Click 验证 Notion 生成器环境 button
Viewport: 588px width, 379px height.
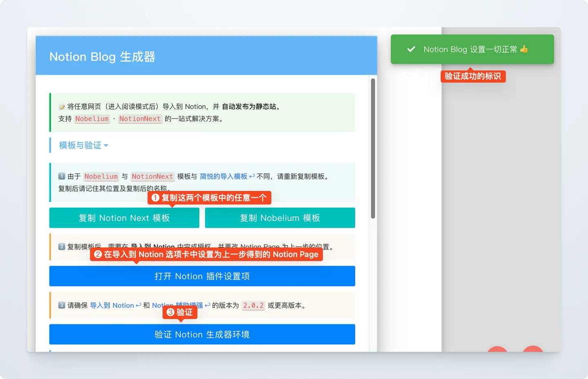[202, 335]
